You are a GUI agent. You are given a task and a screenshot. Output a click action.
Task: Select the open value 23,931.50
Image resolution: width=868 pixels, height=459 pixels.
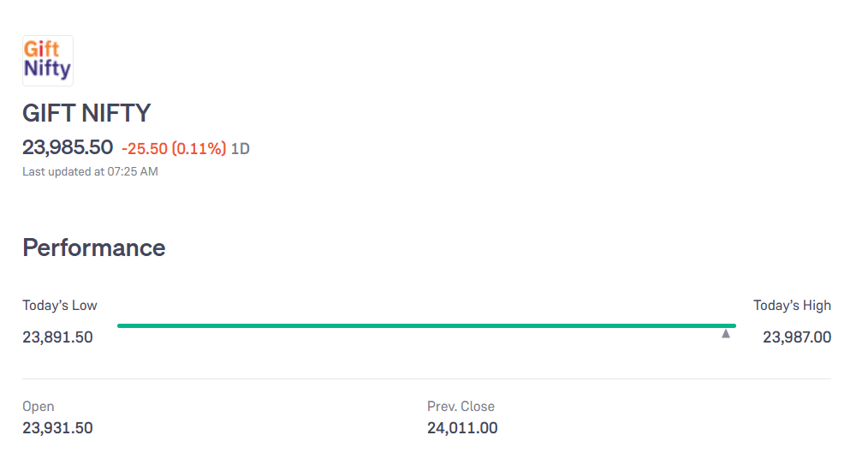coord(57,428)
